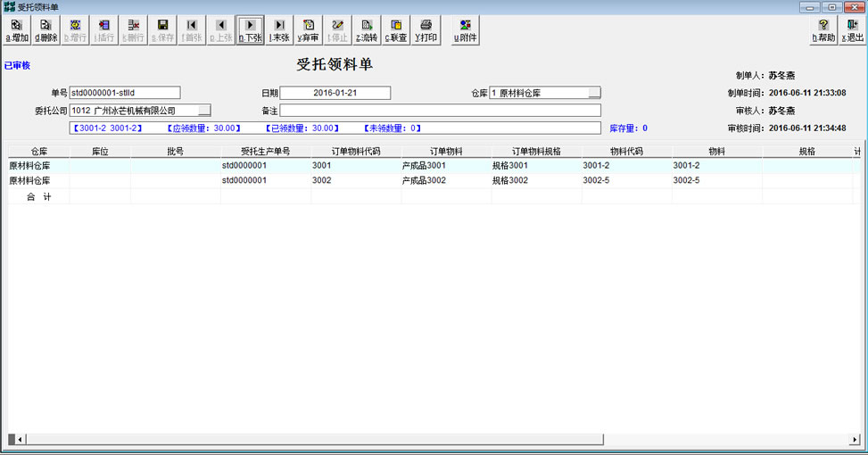This screenshot has width=868, height=455.
Task: Click the 已领数量: 30.00 info text
Action: click(x=302, y=128)
